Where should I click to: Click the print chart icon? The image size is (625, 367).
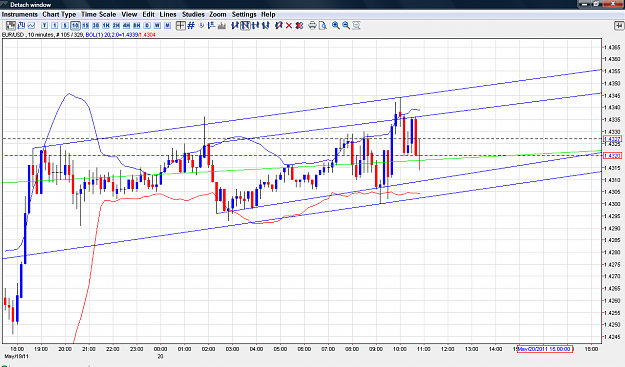point(312,26)
